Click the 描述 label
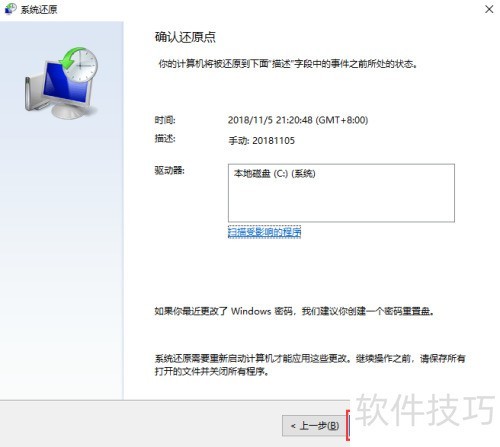500x447 pixels. (165, 138)
